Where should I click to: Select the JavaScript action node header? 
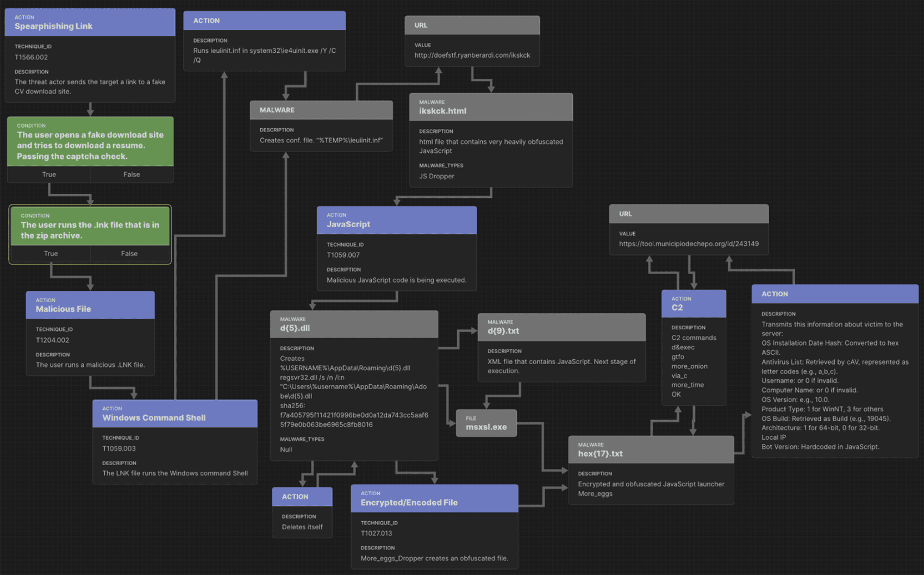pyautogui.click(x=397, y=220)
